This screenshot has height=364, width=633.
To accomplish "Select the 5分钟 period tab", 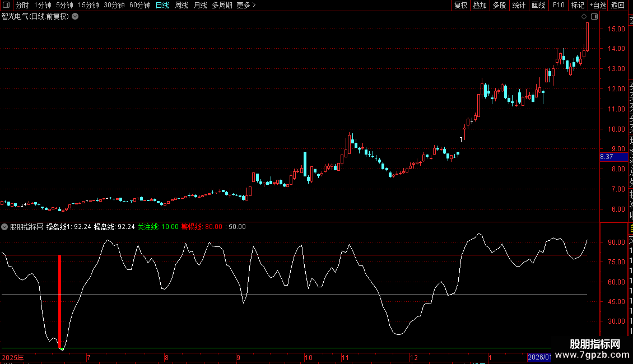I will pos(64,5).
